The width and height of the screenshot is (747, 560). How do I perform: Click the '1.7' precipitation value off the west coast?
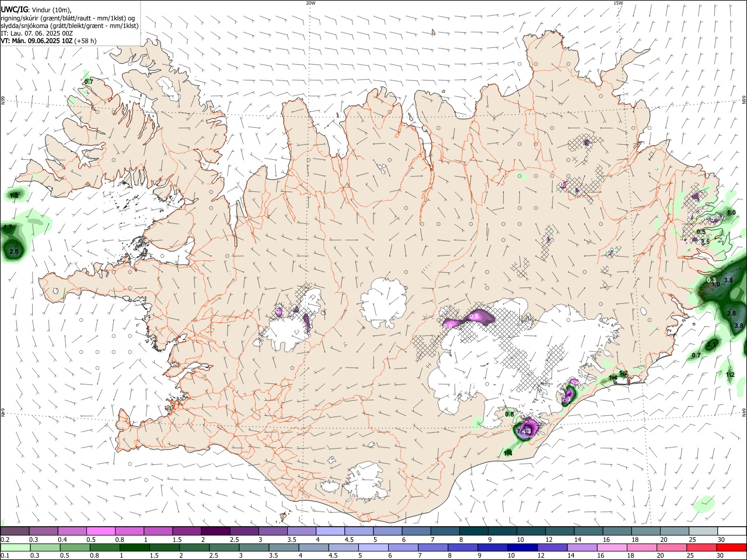point(8,227)
